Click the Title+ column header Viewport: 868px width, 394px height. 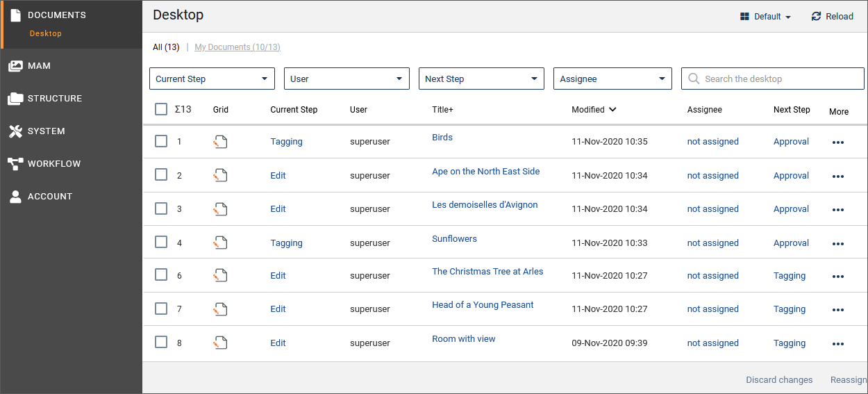(x=442, y=110)
